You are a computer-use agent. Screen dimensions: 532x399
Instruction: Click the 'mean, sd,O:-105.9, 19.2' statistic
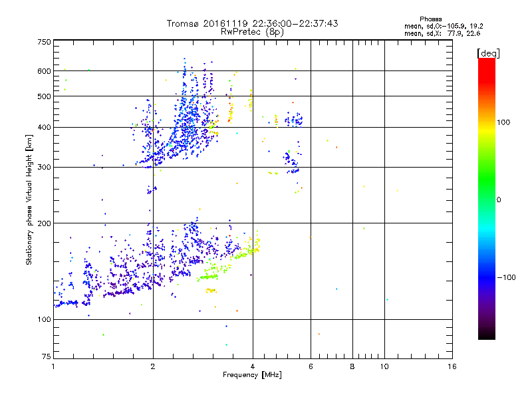(x=444, y=26)
